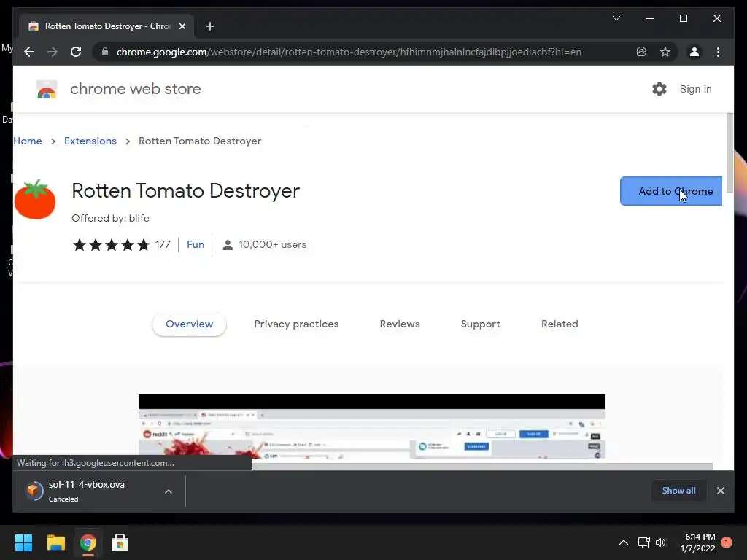Screen dimensions: 747x560
Task: Open volume control tray icon
Action: tap(661, 542)
